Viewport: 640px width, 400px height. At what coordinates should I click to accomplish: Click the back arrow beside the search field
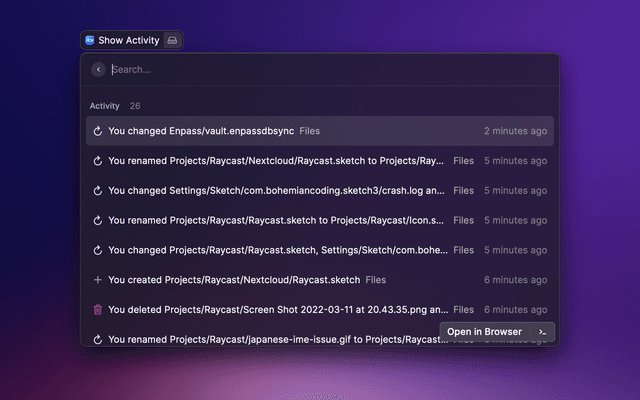click(98, 69)
